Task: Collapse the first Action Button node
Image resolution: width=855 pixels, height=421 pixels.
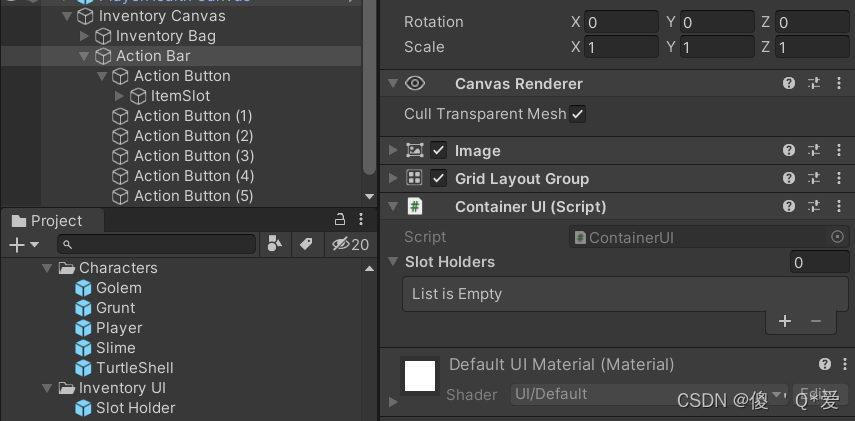Action: pos(102,76)
